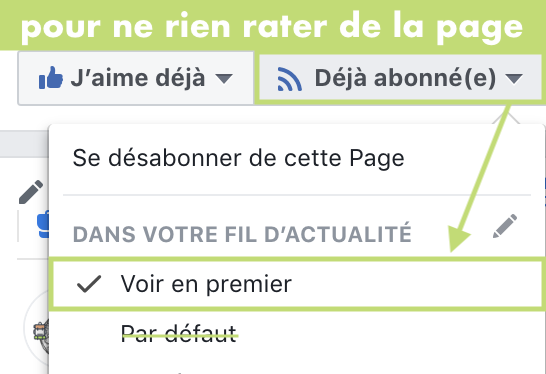Select the partially visible option below Par défaut
The width and height of the screenshot is (546, 374).
point(179,373)
